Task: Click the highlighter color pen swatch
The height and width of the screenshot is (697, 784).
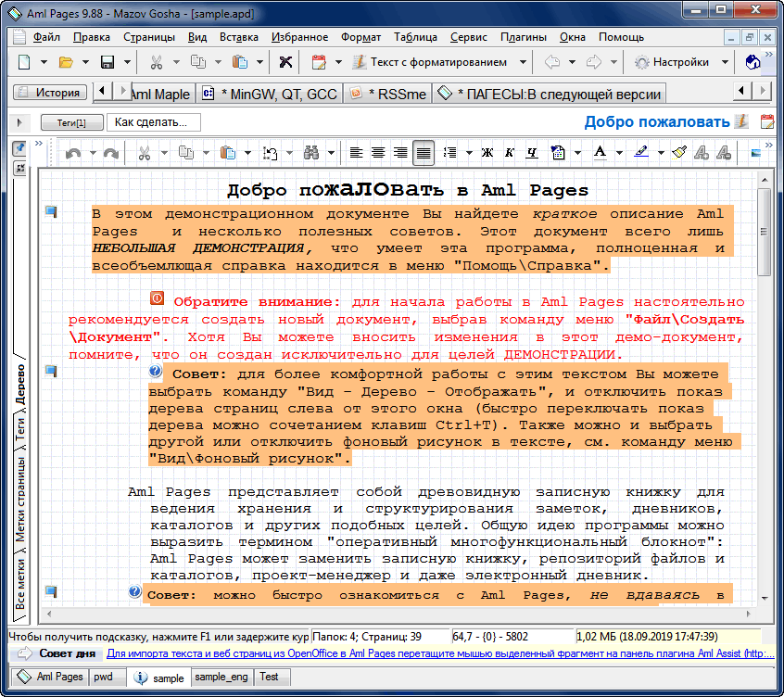Action: (x=641, y=153)
